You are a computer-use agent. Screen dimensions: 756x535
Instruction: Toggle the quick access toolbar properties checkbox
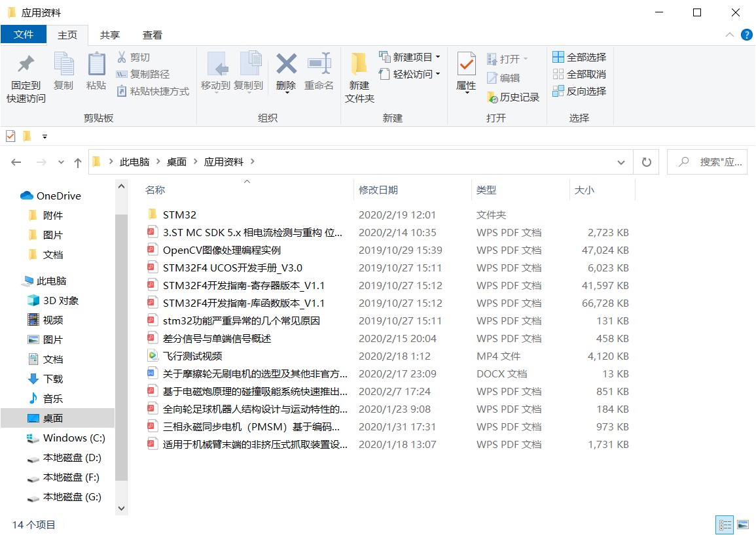(10, 136)
